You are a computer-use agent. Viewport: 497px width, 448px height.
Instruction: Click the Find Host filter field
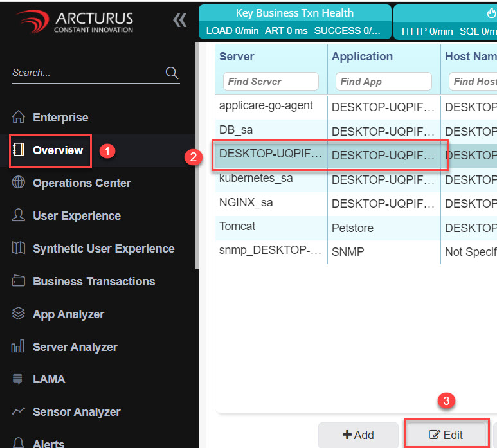coord(473,82)
